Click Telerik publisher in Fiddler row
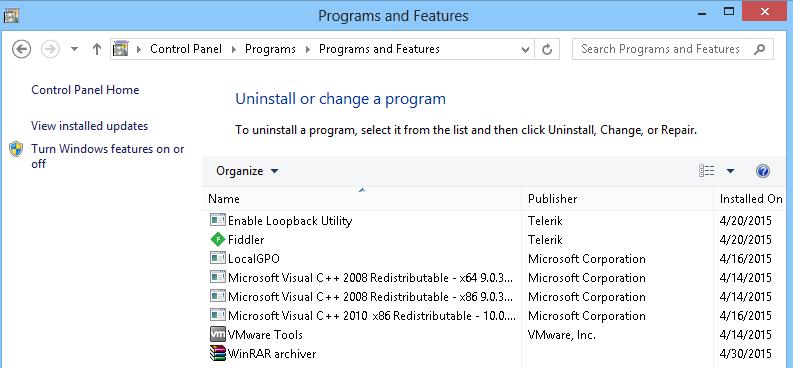The image size is (793, 368). pos(545,240)
